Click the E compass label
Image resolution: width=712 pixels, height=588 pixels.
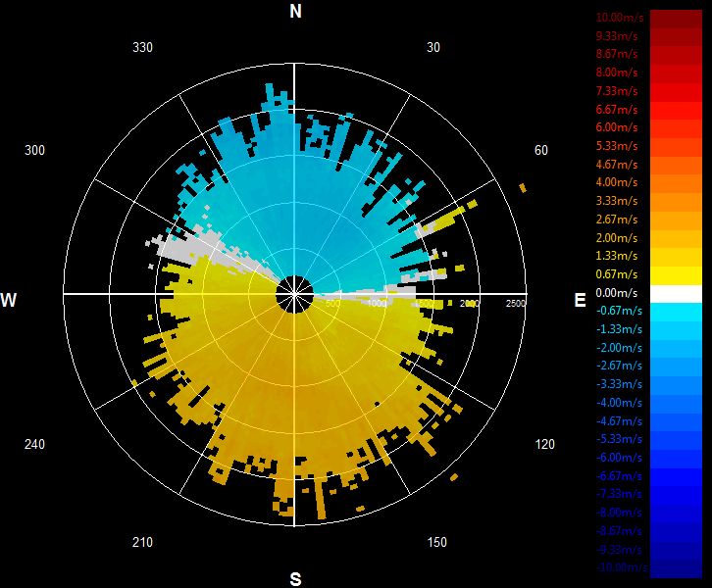(x=580, y=300)
